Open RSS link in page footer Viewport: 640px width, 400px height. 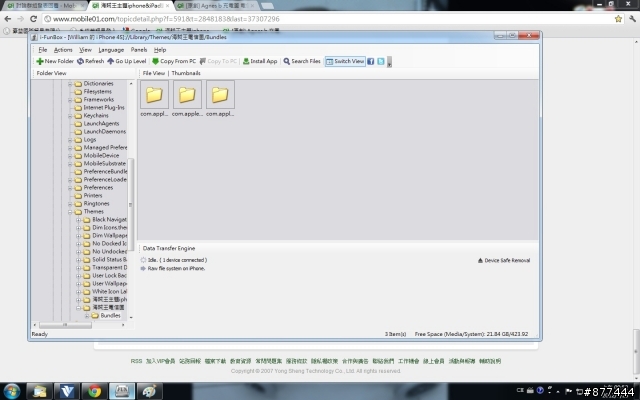coord(136,361)
